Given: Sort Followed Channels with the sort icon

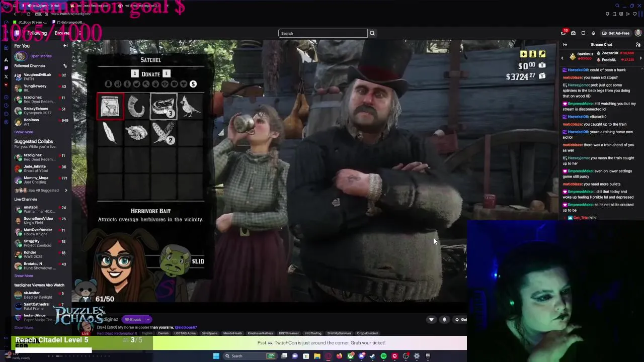Looking at the screenshot, I should click(x=65, y=66).
